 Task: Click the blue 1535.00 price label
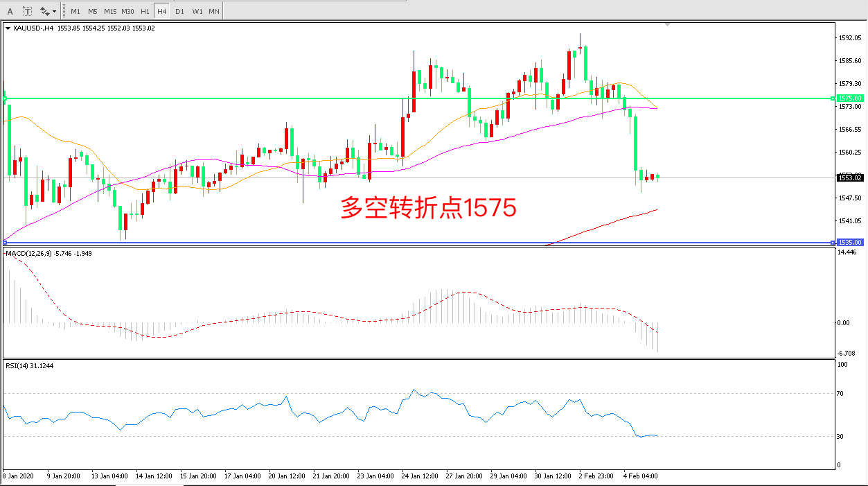pos(850,242)
